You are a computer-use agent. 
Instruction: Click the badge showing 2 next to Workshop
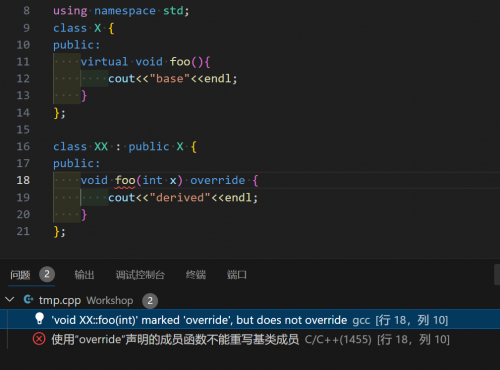click(150, 301)
